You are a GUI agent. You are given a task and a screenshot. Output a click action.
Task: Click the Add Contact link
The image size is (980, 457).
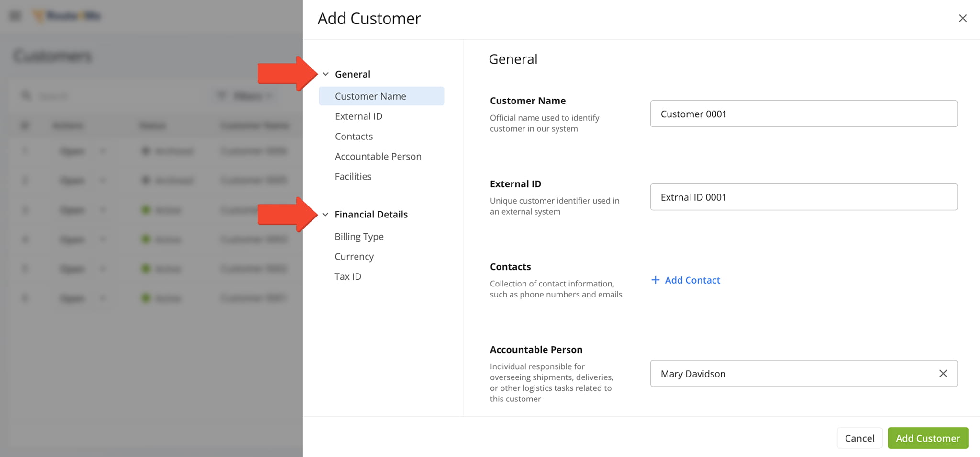[x=692, y=280]
